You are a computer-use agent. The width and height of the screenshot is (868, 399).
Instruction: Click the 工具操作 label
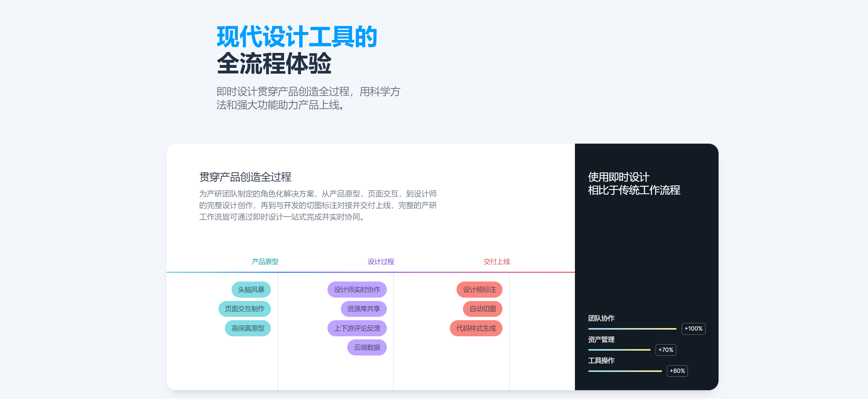pos(601,361)
